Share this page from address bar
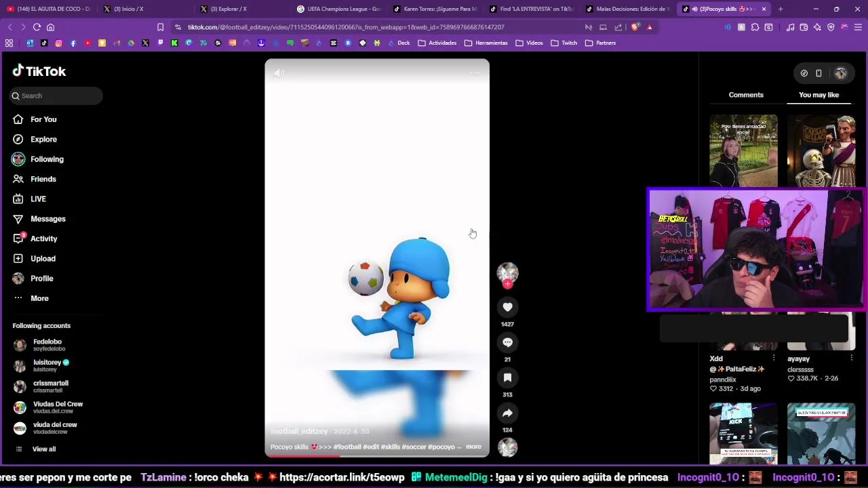This screenshot has width=868, height=488. pyautogui.click(x=618, y=27)
